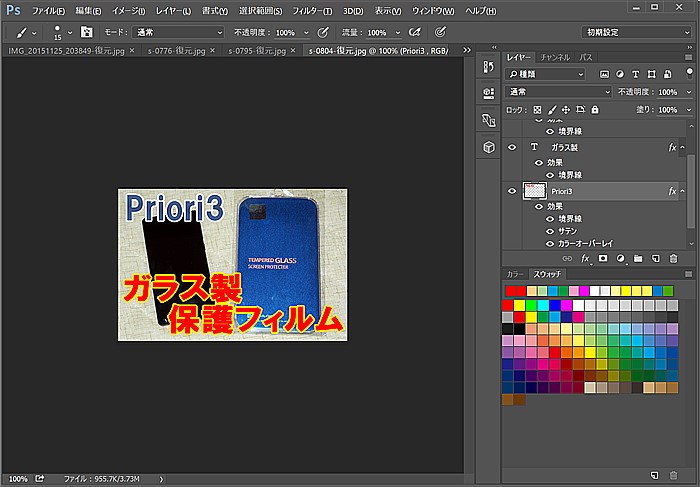Open the brush モード dropdown
Screen dimensions: 700x487
(x=178, y=32)
